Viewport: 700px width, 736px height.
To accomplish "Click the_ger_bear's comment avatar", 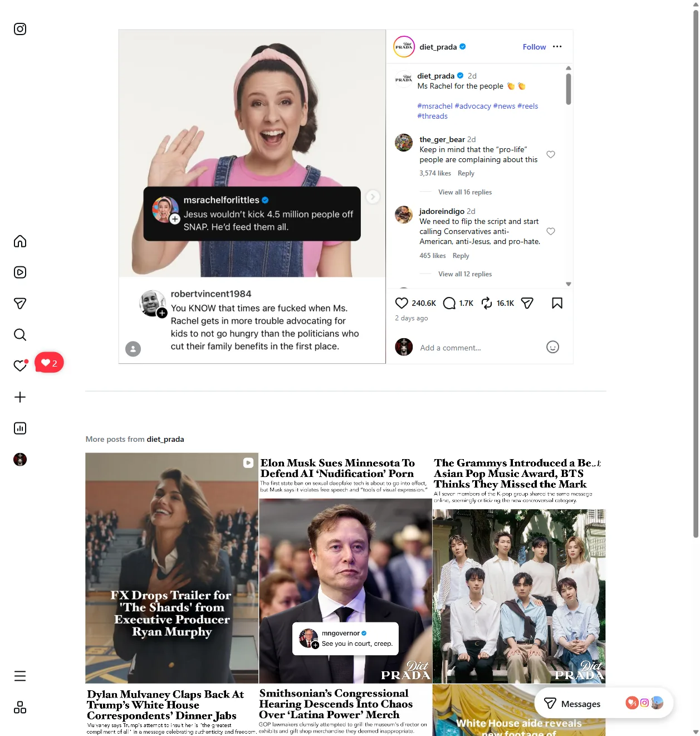I will (x=404, y=143).
